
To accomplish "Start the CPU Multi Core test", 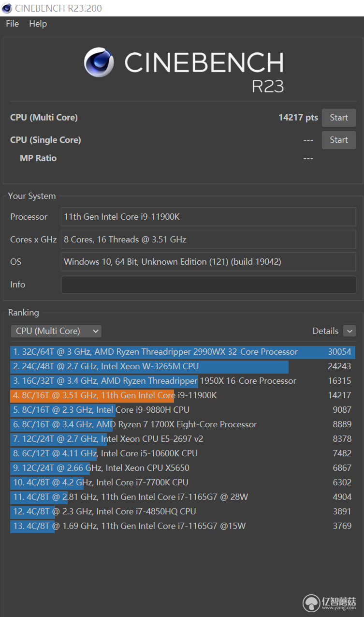I will (x=339, y=118).
